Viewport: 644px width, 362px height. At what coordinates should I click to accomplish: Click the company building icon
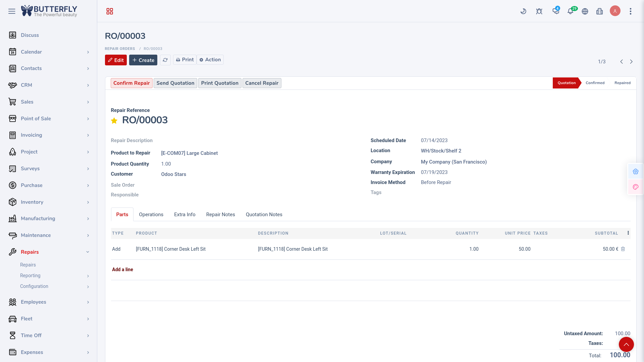pyautogui.click(x=600, y=11)
